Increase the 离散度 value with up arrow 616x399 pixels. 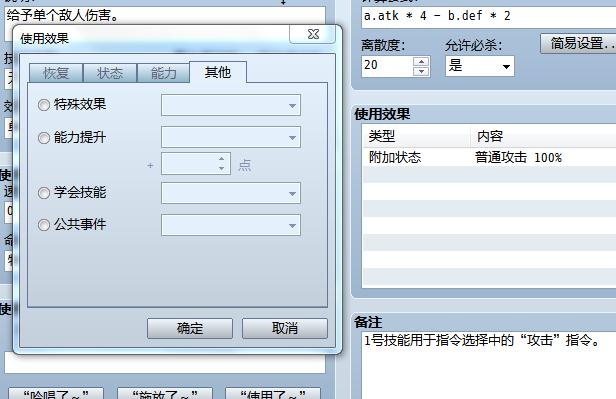point(422,61)
